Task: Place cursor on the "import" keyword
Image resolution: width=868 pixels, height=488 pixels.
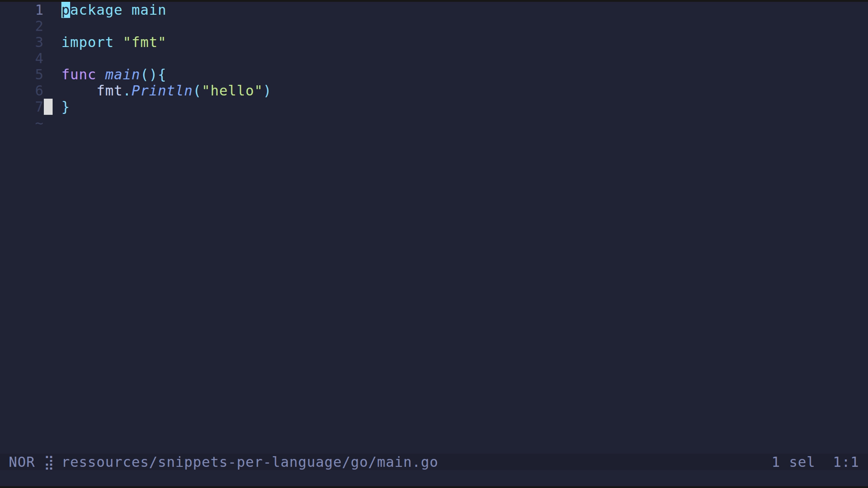Action: [x=87, y=42]
